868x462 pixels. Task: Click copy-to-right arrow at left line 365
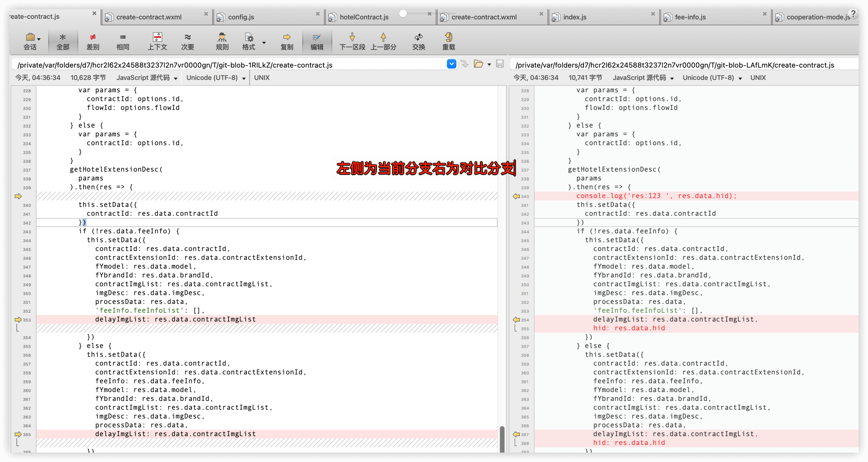pyautogui.click(x=18, y=434)
